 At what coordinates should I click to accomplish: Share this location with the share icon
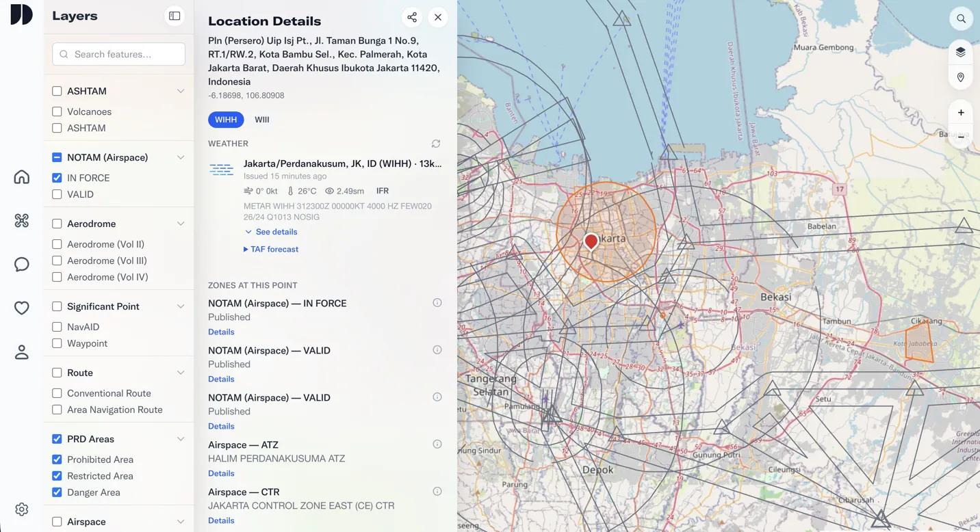coord(412,17)
